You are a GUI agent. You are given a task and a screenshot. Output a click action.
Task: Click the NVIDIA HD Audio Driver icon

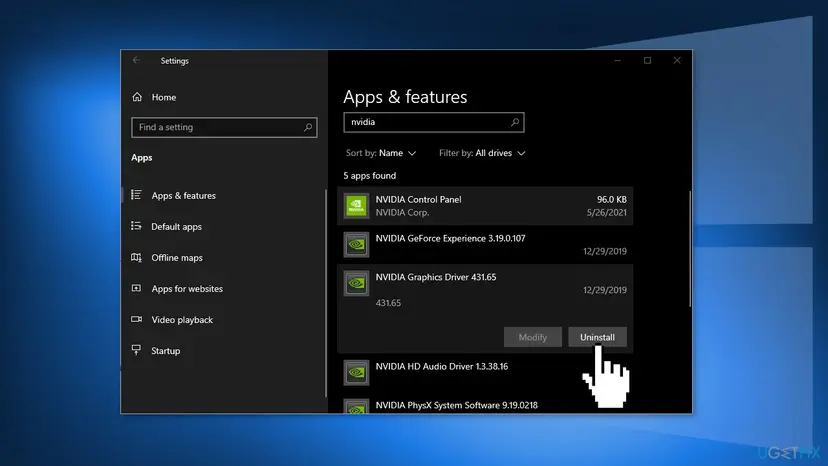tap(356, 372)
